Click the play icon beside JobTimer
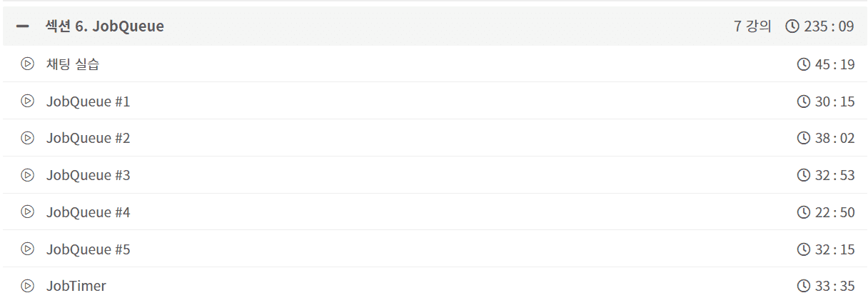 28,286
